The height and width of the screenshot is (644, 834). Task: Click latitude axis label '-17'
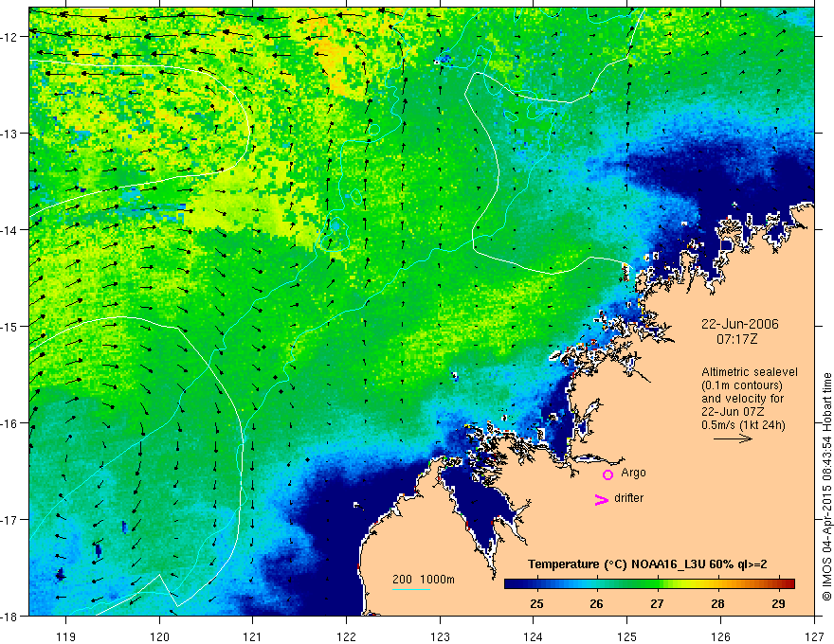coord(10,519)
